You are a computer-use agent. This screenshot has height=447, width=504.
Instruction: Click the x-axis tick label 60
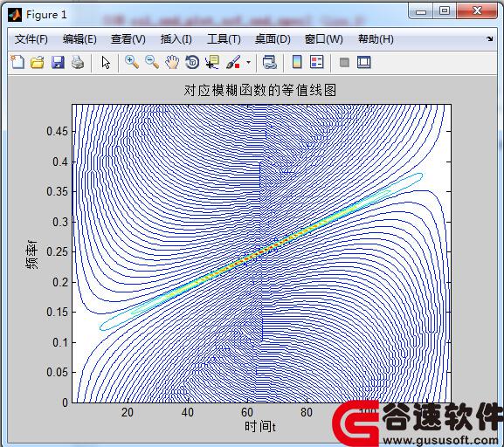(x=247, y=412)
